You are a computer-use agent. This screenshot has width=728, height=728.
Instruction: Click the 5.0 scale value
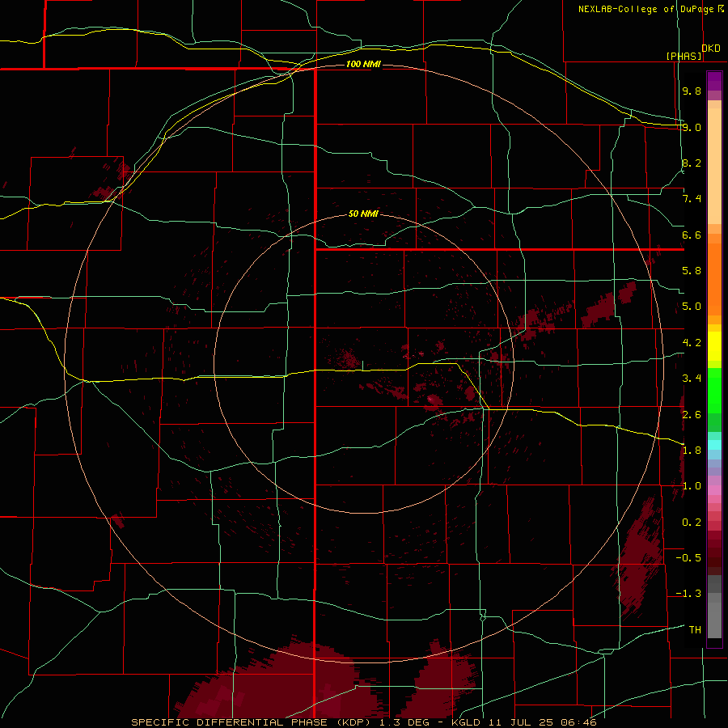692,307
